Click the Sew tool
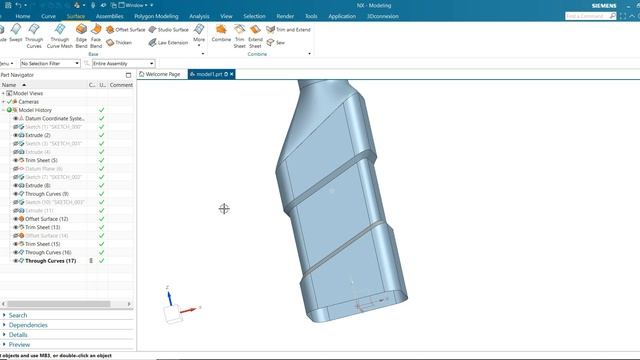 [x=276, y=42]
